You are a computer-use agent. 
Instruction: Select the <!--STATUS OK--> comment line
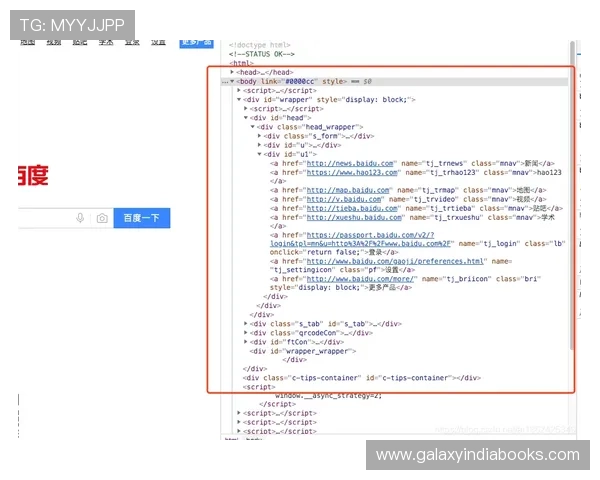(262, 54)
